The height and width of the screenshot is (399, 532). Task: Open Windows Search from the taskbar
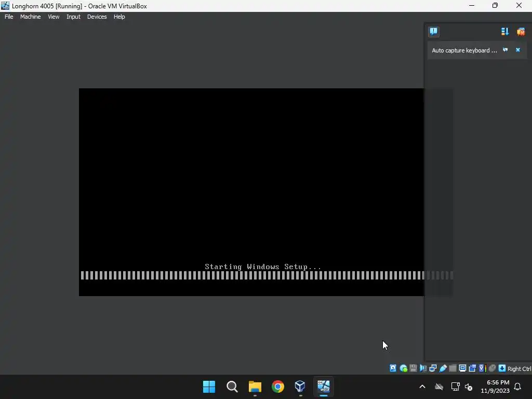232,387
